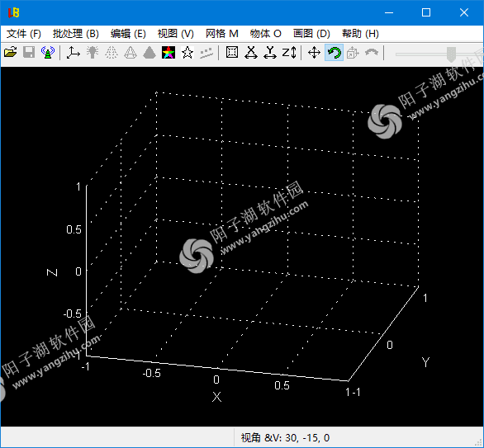Select the dotted point-cloud cone icon
The height and width of the screenshot is (448, 484).
(112, 53)
